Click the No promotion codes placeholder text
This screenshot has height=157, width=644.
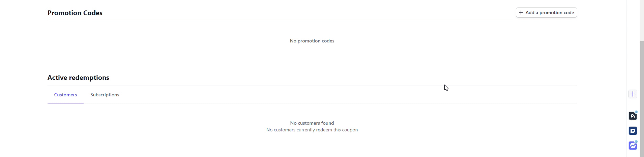coord(312,41)
